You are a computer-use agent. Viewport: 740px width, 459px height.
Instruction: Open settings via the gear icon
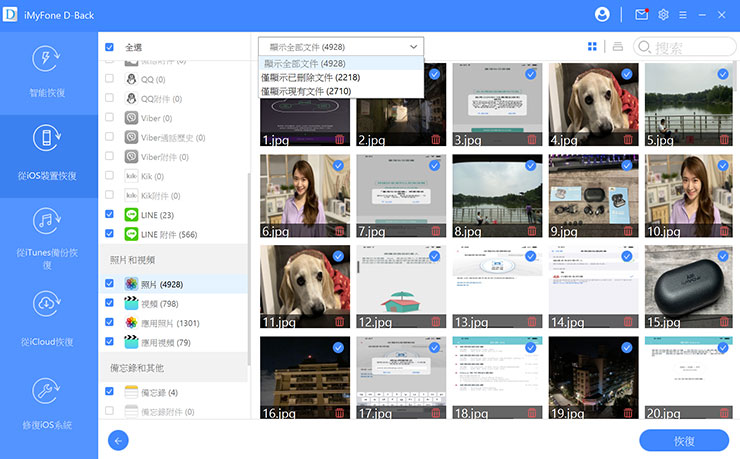(663, 14)
